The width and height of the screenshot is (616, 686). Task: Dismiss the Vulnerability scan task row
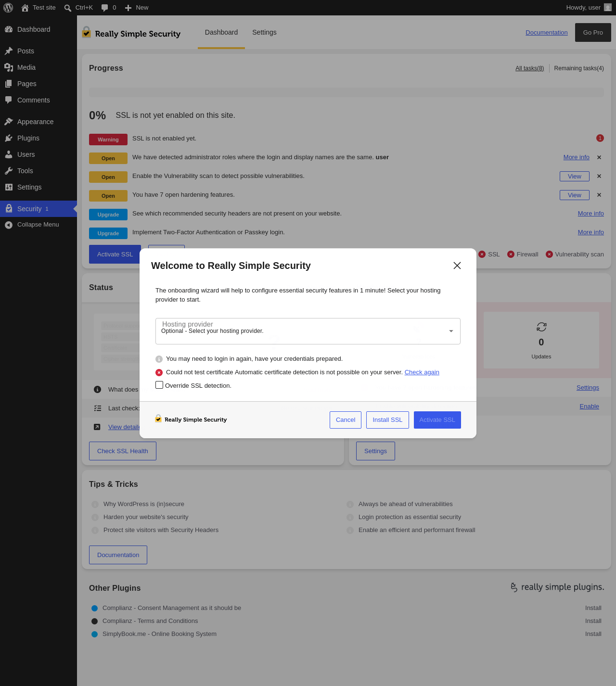click(599, 176)
